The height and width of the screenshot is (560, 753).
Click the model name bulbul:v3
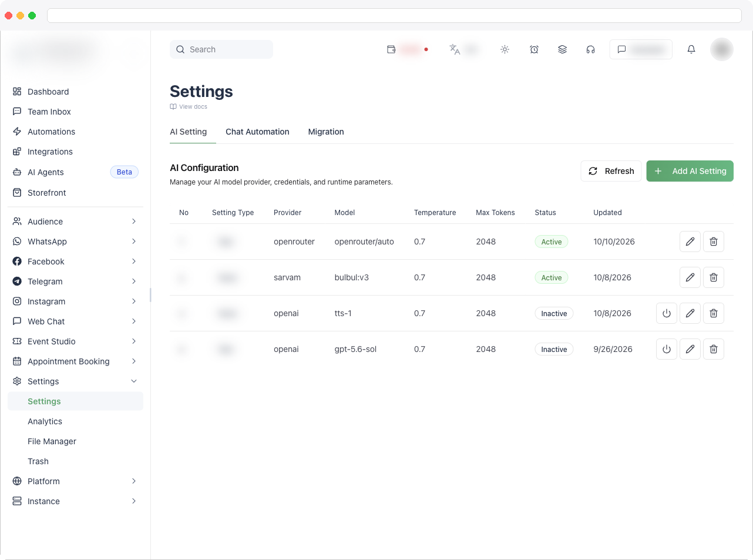pos(352,277)
